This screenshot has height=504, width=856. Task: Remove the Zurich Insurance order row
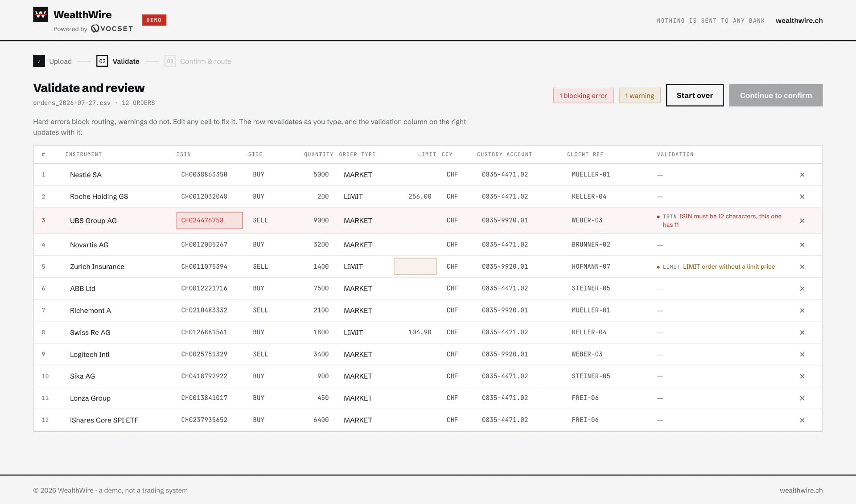(802, 266)
